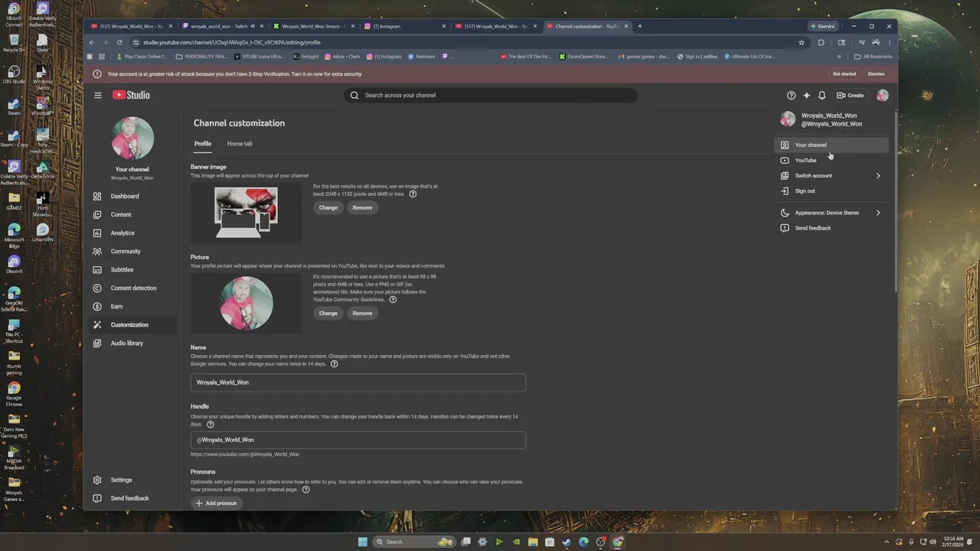Bookmark this page with the star icon
Screen dimensions: 980x551
(x=802, y=43)
